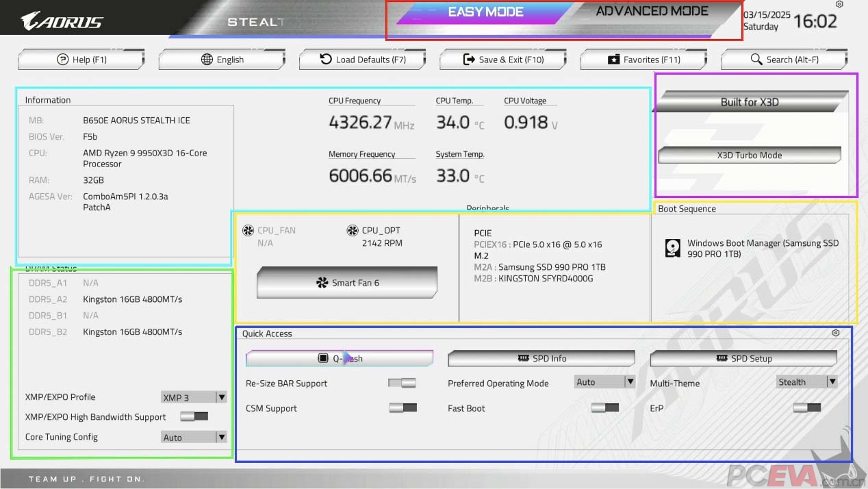Viewport: 868px width, 489px height.
Task: Toggle Re-Size BAR Support switch
Action: click(x=402, y=384)
